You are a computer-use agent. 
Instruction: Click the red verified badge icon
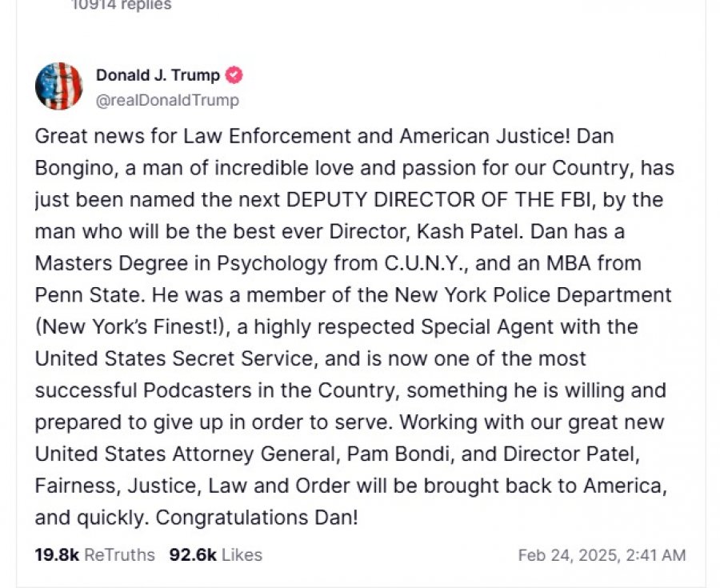pyautogui.click(x=234, y=76)
